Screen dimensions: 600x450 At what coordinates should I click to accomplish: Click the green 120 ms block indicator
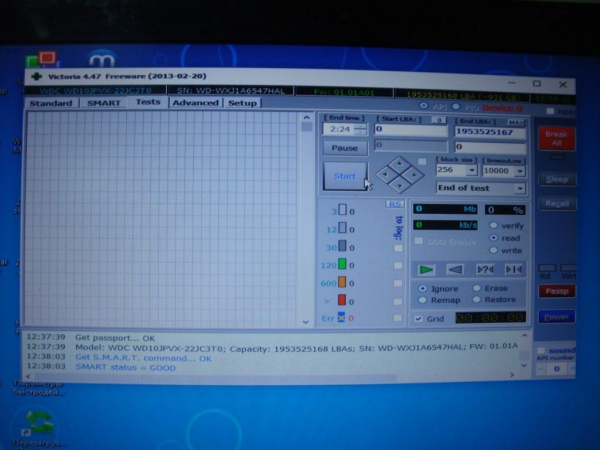[x=342, y=264]
